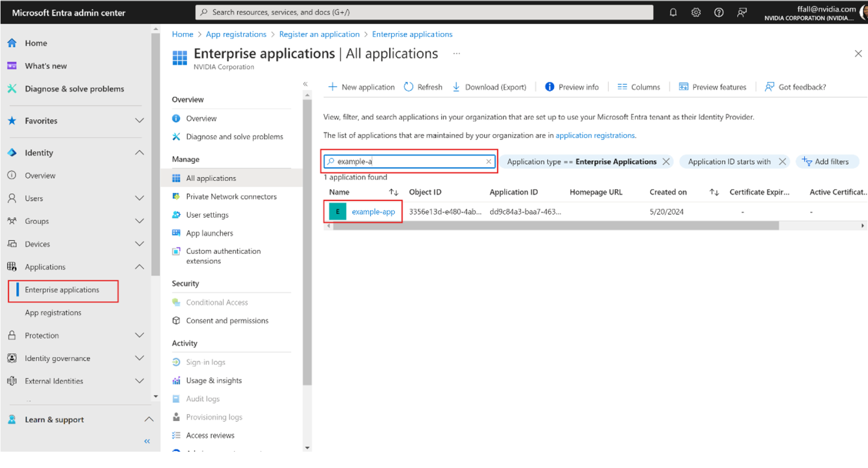Viewport: 868px width, 468px height.
Task: Open the settings gear icon
Action: (696, 13)
